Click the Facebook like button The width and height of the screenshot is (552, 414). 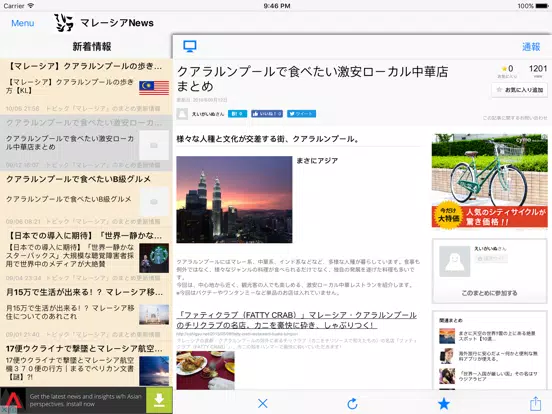(x=267, y=114)
